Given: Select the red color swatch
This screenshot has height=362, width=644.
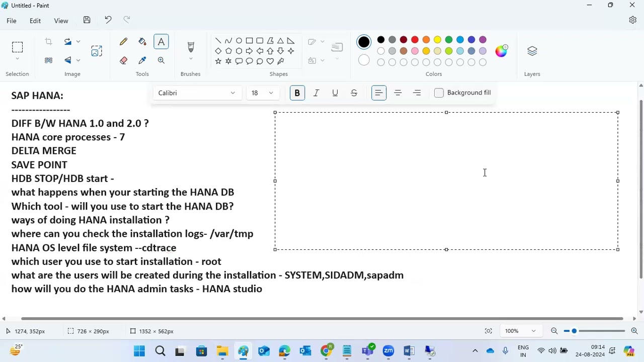Looking at the screenshot, I should click(x=415, y=40).
